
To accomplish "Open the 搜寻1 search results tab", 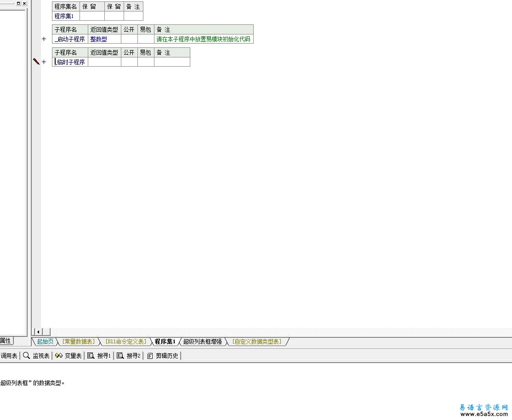I will 99,356.
